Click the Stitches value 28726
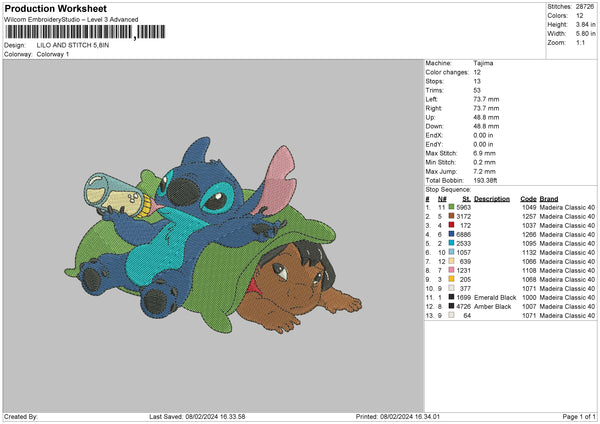Screen dimensions: 600x424 click(585, 7)
